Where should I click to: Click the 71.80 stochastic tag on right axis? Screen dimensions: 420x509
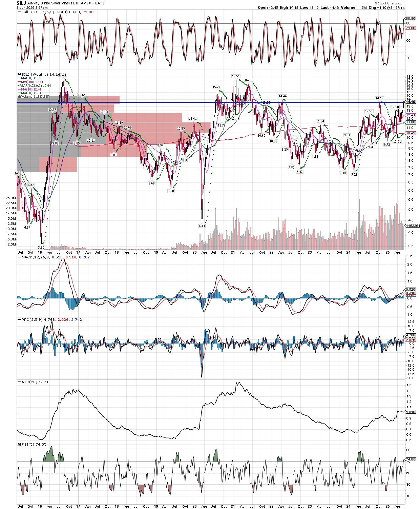pos(410,28)
